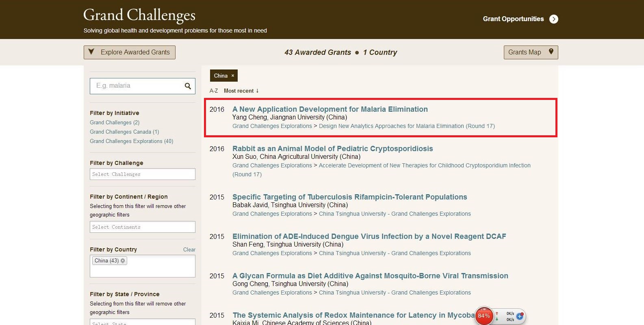This screenshot has width=644, height=325.
Task: Open the Grants Map button
Action: (525, 52)
